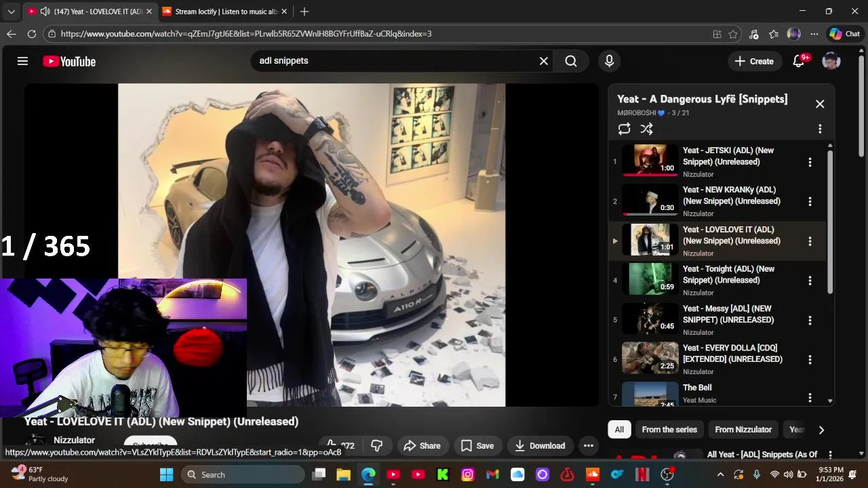The image size is (868, 488).
Task: Select Yeat - EVERY DOLLA [CDQ] title
Action: pyautogui.click(x=732, y=353)
